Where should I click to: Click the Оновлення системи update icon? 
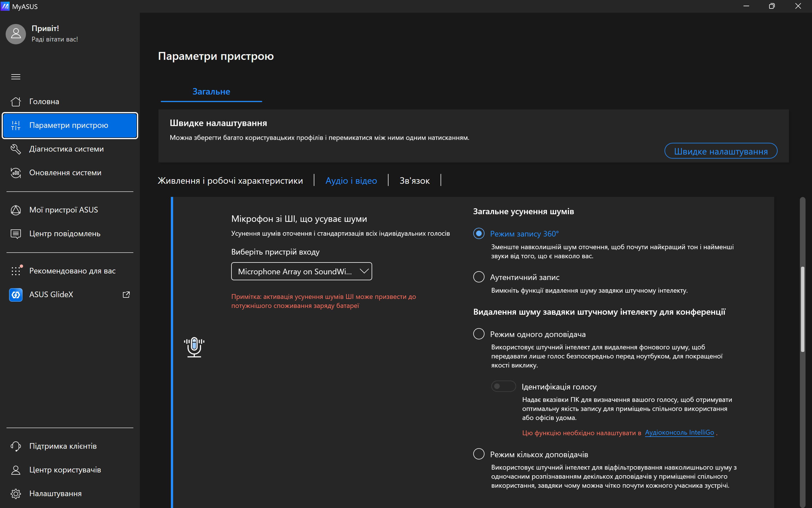click(16, 173)
